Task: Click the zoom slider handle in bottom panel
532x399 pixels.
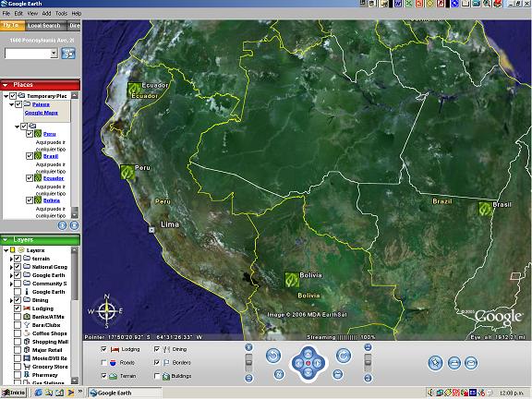Action: coord(248,362)
